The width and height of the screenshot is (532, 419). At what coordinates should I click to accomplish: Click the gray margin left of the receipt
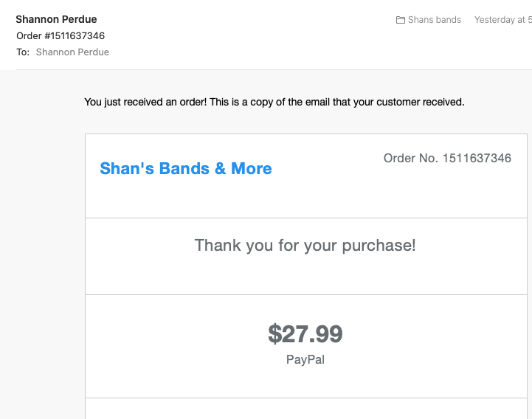(x=44, y=258)
